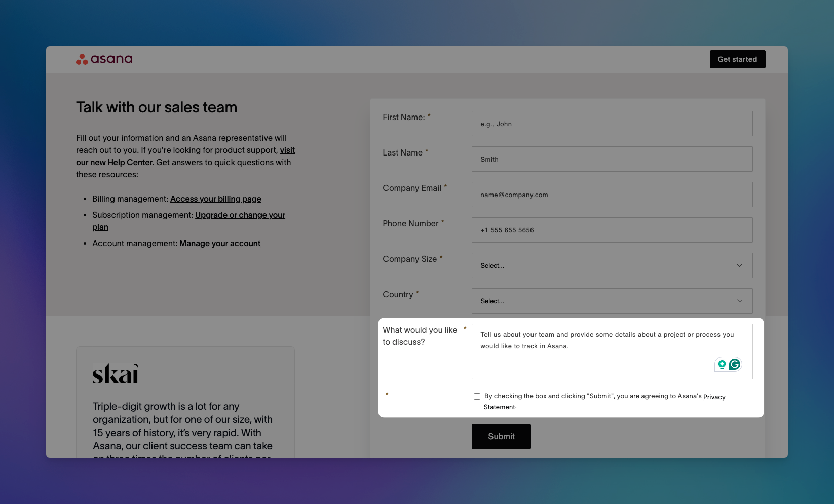Focus the First Name input field
Viewport: 834px width, 504px height.
tap(612, 124)
